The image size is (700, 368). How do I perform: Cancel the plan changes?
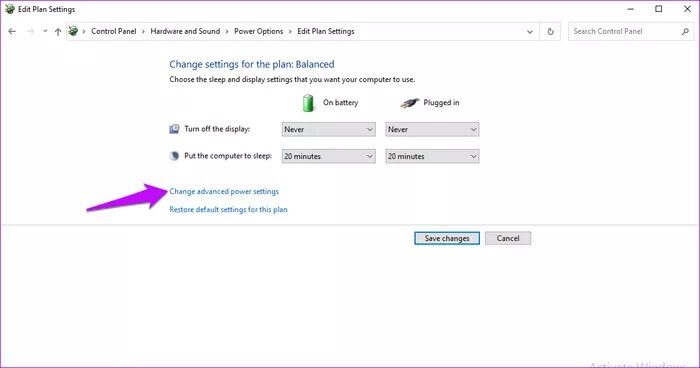click(x=508, y=238)
